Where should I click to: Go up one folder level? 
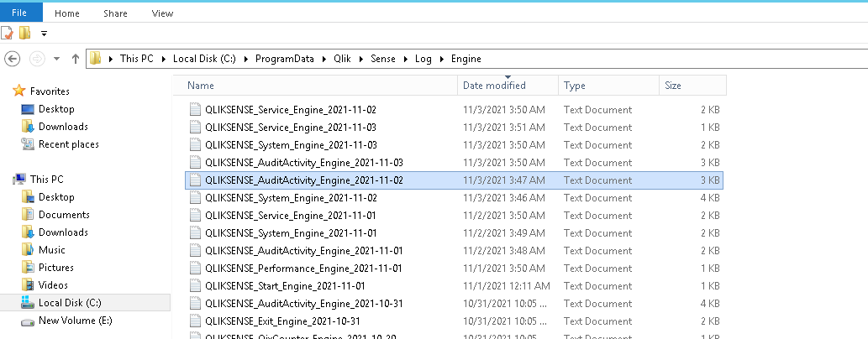click(76, 59)
